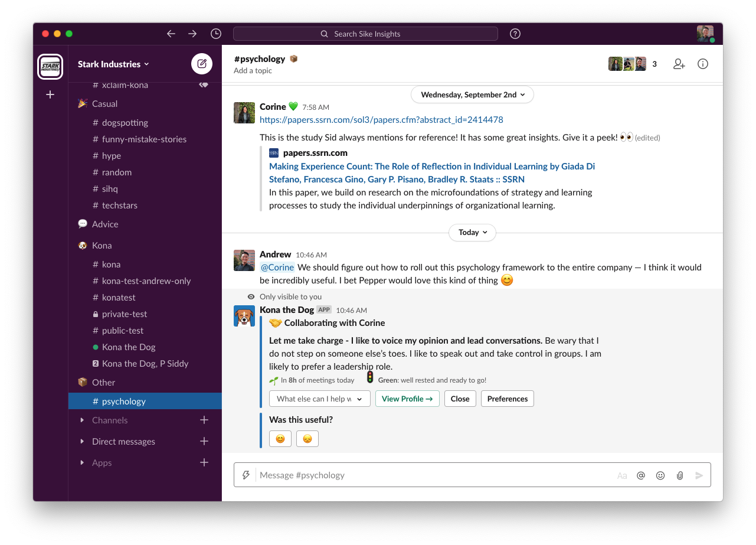This screenshot has width=756, height=545.
Task: Show channel details info icon
Action: point(703,64)
